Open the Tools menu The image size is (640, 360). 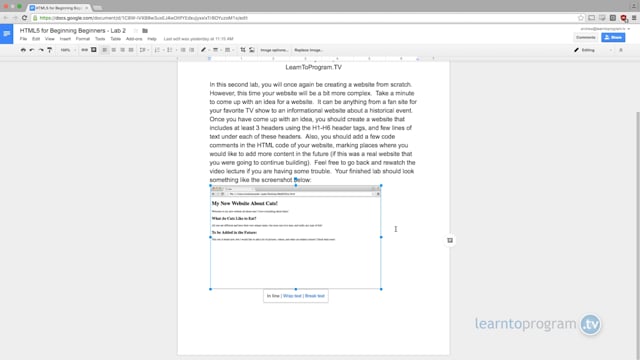tap(100, 39)
